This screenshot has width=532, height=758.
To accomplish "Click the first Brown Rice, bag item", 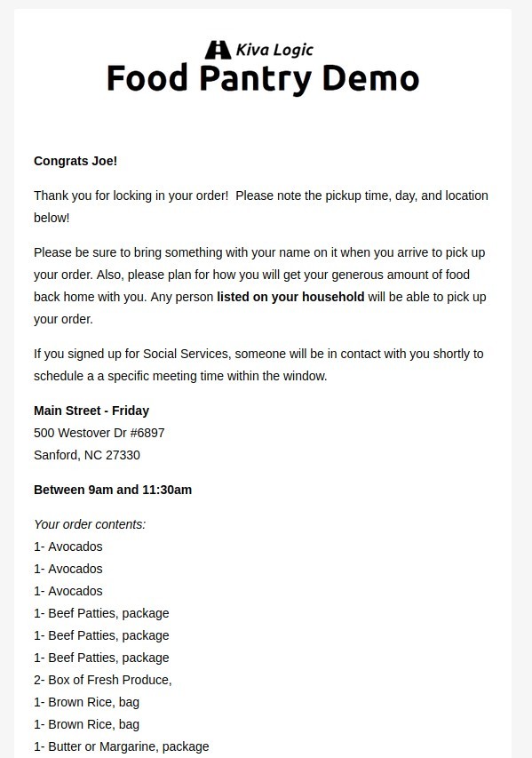I will tap(86, 702).
